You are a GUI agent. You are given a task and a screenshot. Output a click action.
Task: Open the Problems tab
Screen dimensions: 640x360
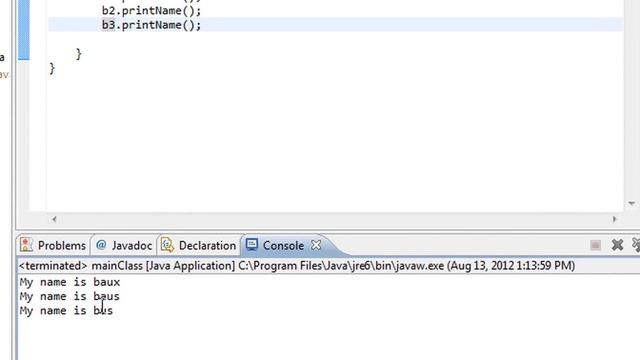[53, 245]
